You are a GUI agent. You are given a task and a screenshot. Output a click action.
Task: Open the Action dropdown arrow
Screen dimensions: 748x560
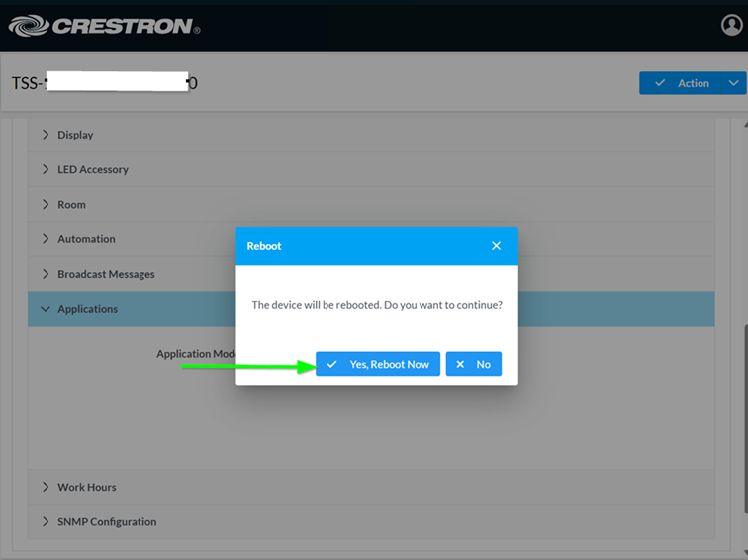733,83
